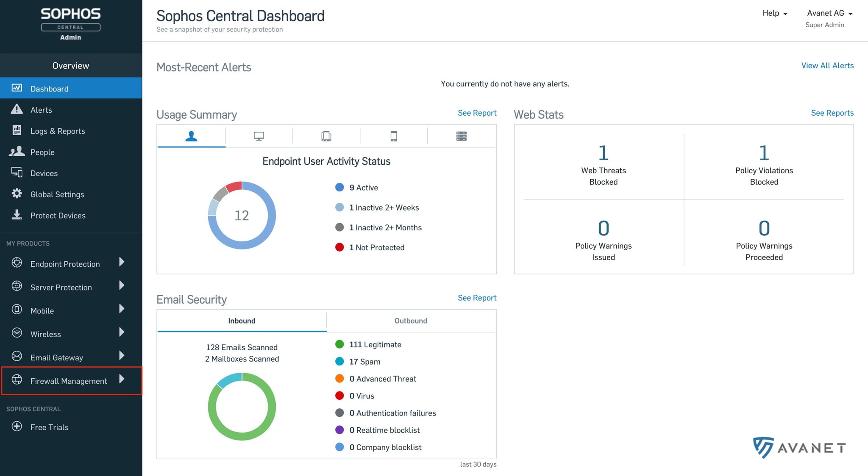Click the Dashboard chart icon in sidebar
This screenshot has height=476, width=868.
point(17,88)
